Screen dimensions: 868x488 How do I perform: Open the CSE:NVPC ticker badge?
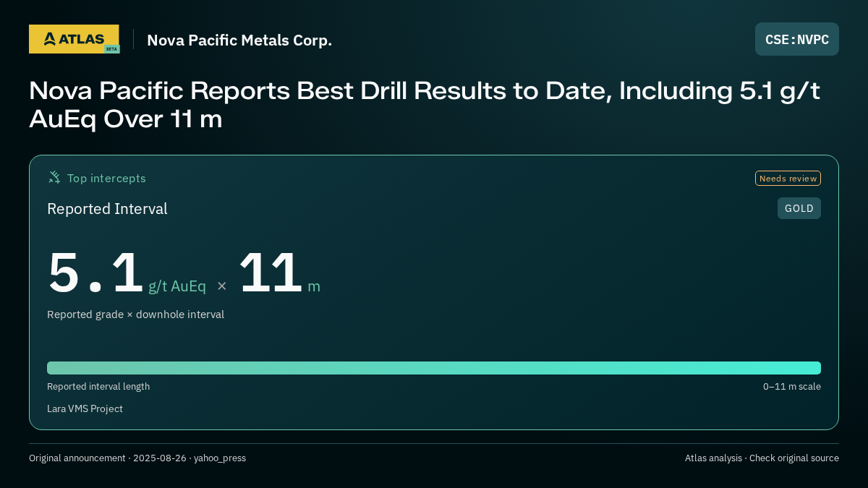click(797, 39)
